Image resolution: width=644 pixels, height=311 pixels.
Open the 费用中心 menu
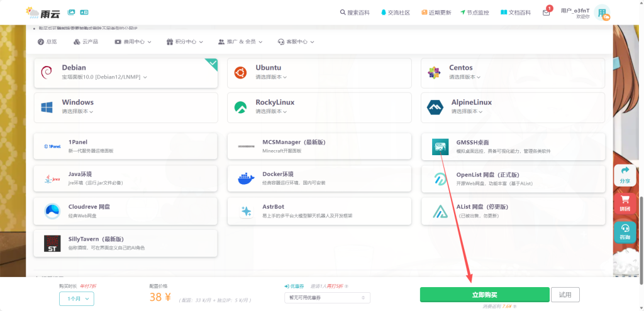click(x=133, y=41)
